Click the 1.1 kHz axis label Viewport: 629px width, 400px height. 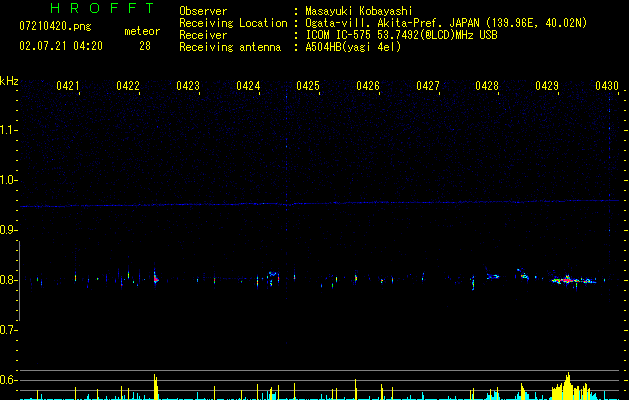[8, 130]
